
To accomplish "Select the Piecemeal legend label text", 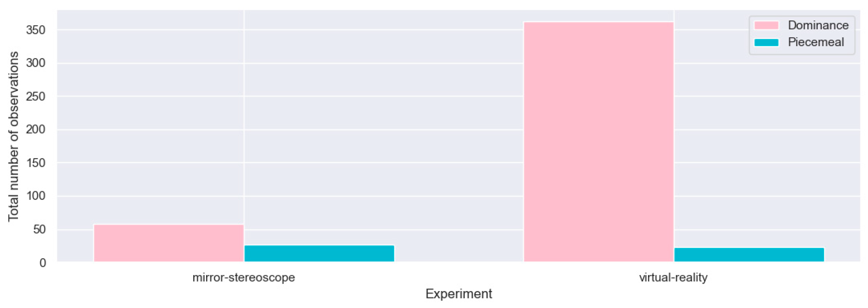I will [816, 42].
